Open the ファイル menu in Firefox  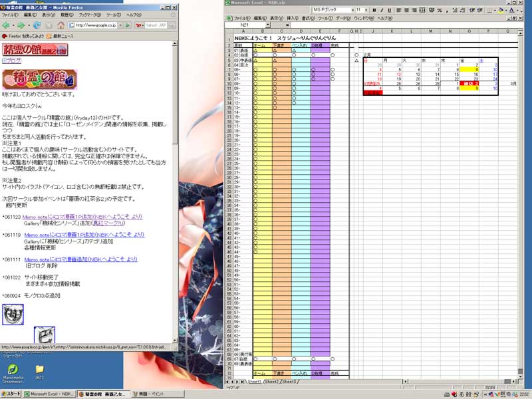(10, 15)
